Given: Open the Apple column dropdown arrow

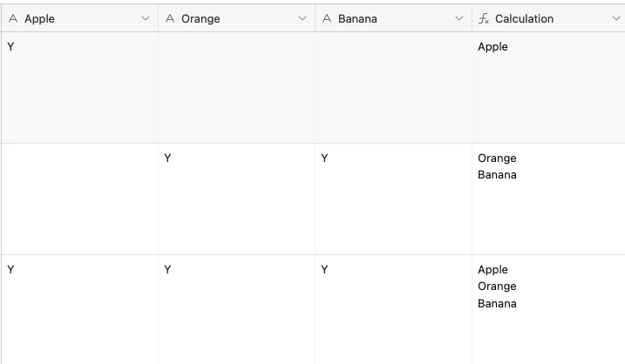Looking at the screenshot, I should tap(146, 18).
